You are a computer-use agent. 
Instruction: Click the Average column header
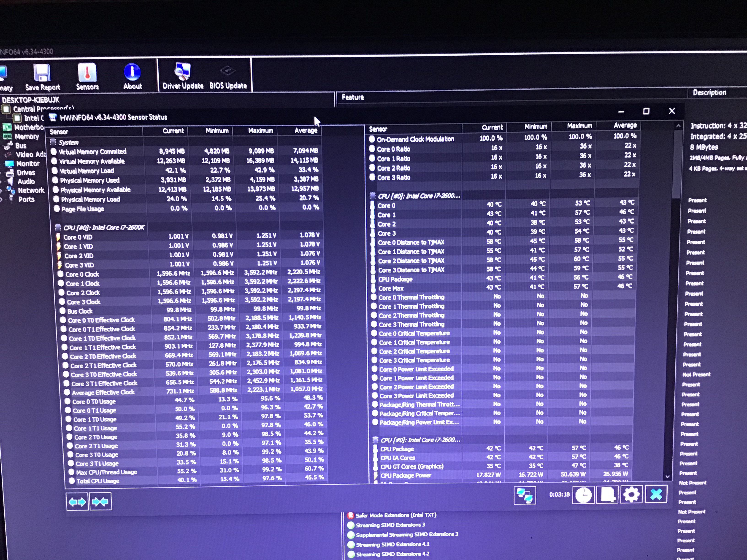tap(305, 131)
